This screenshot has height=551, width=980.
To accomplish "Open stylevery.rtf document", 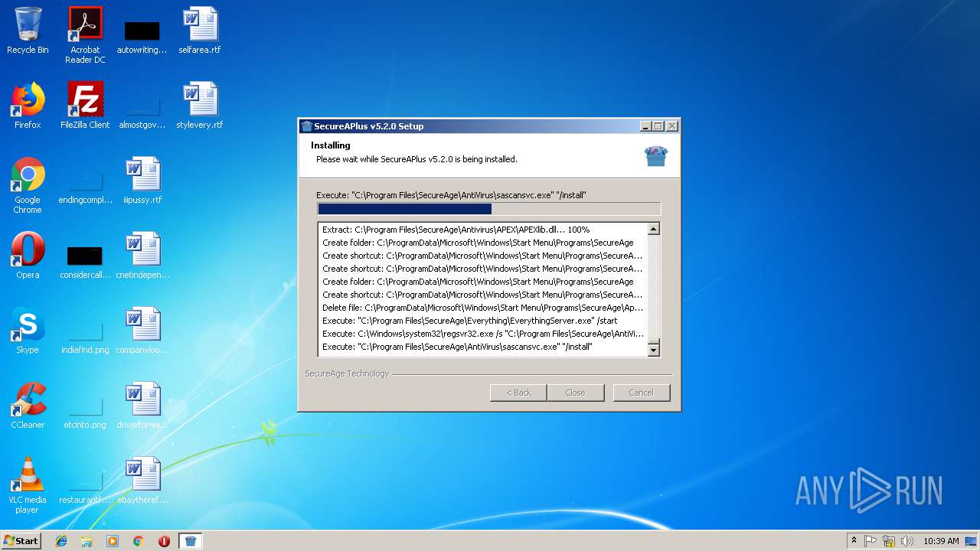I will 200,106.
